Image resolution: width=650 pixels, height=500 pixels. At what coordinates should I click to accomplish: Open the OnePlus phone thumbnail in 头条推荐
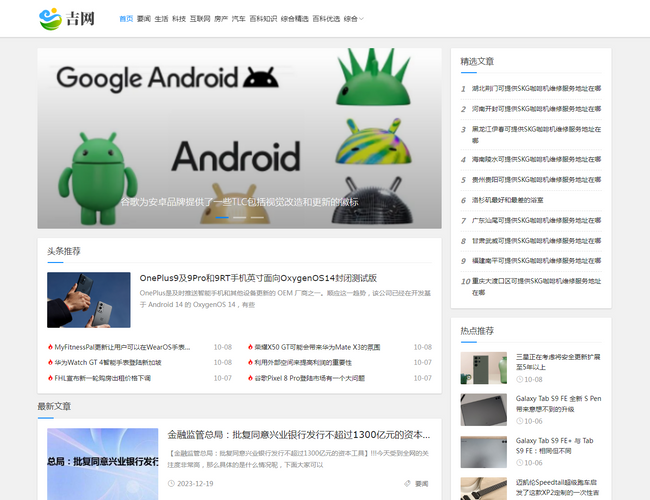pos(89,300)
